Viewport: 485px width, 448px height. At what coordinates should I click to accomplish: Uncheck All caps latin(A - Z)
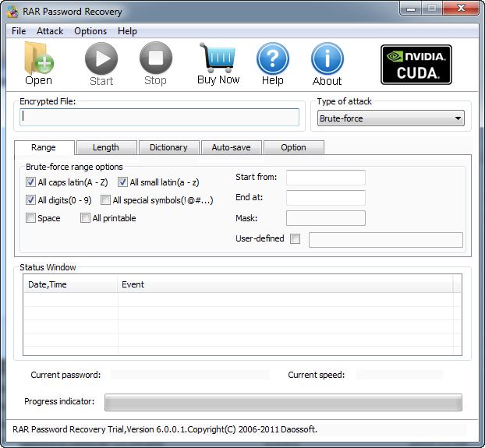(x=31, y=182)
